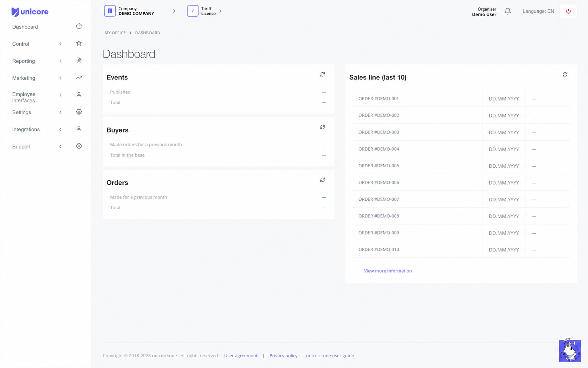Click View more information link
The height and width of the screenshot is (368, 588).
[388, 271]
